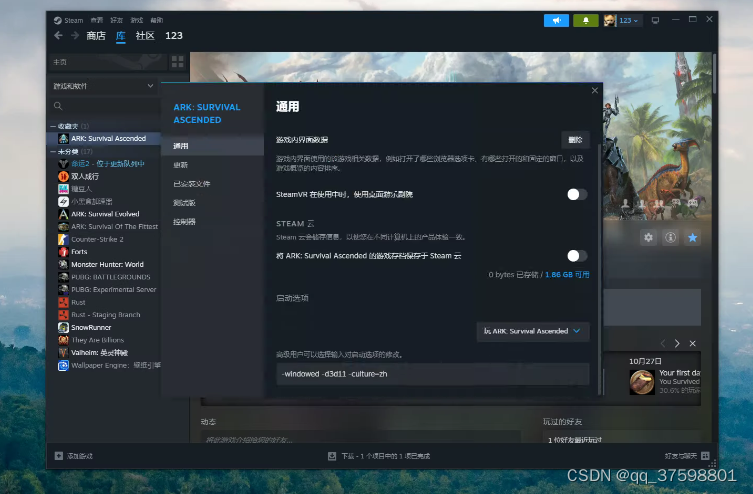
Task: Click the Valheim game icon
Action: point(63,353)
